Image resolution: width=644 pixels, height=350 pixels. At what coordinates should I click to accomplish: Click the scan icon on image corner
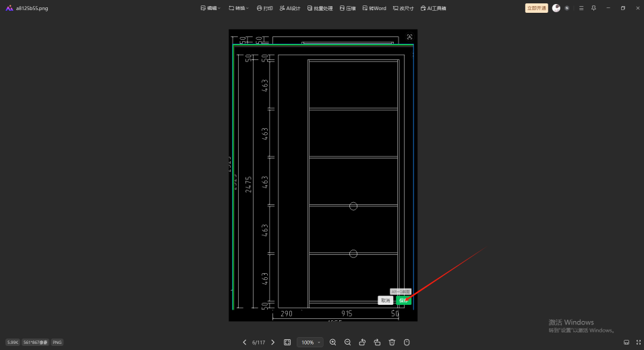point(409,36)
